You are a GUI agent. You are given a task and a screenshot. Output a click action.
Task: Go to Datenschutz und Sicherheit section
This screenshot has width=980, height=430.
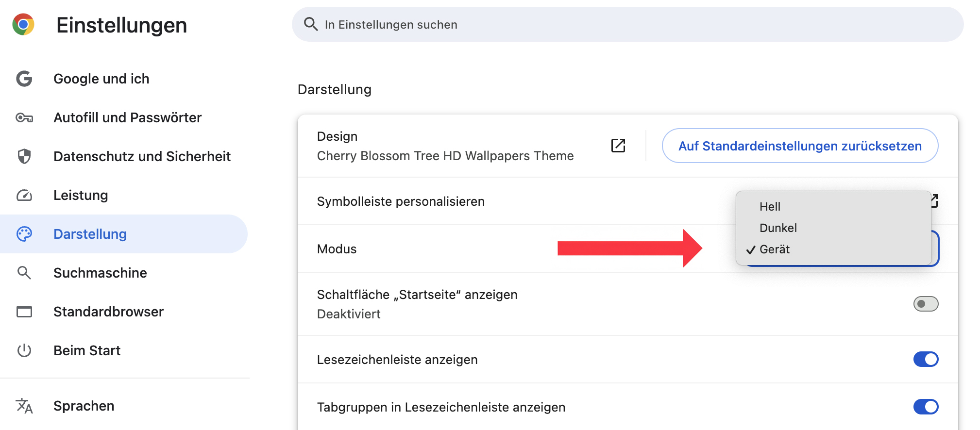coord(124,156)
